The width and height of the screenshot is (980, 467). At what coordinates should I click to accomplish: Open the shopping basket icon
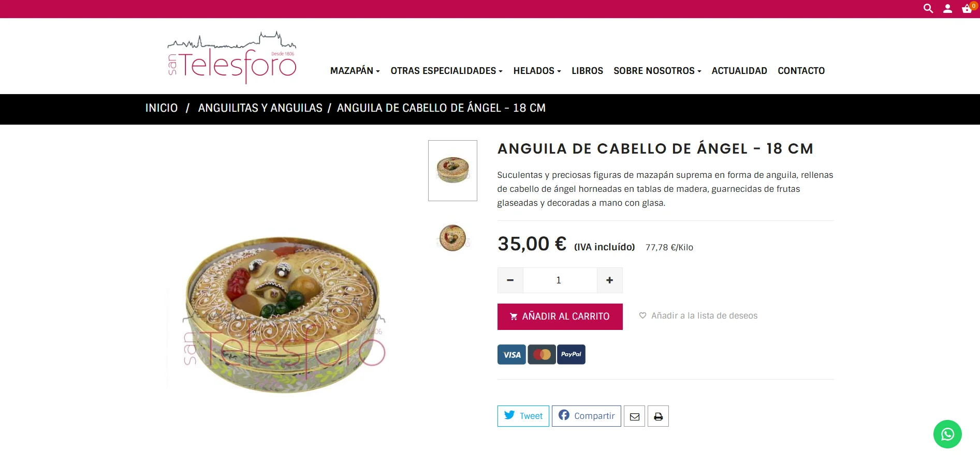(967, 8)
